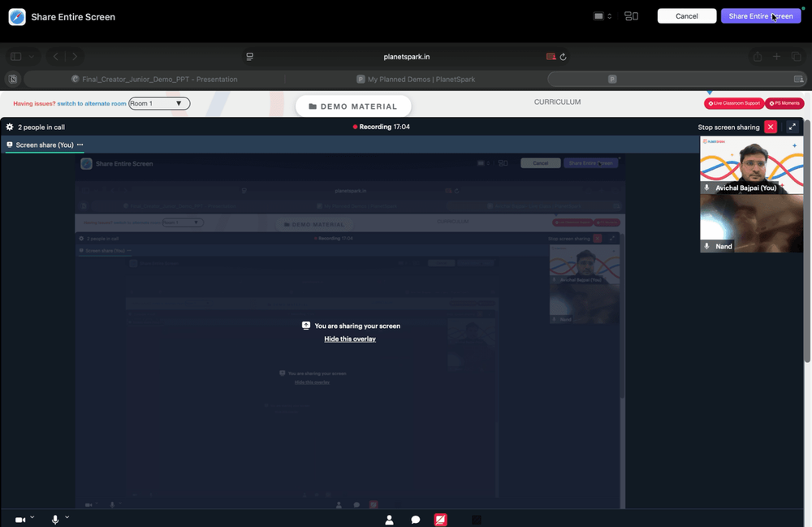Expand camera options chevron
This screenshot has width=812, height=527.
coord(32,517)
